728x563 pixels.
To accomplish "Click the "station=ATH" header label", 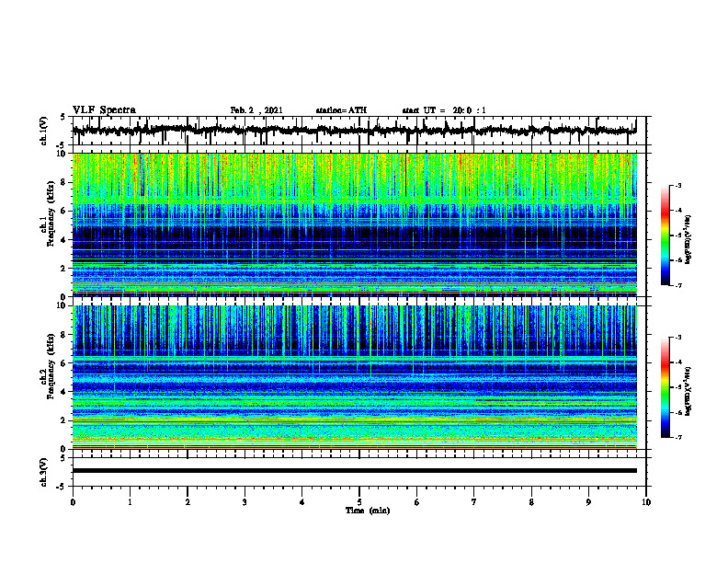I will (341, 110).
